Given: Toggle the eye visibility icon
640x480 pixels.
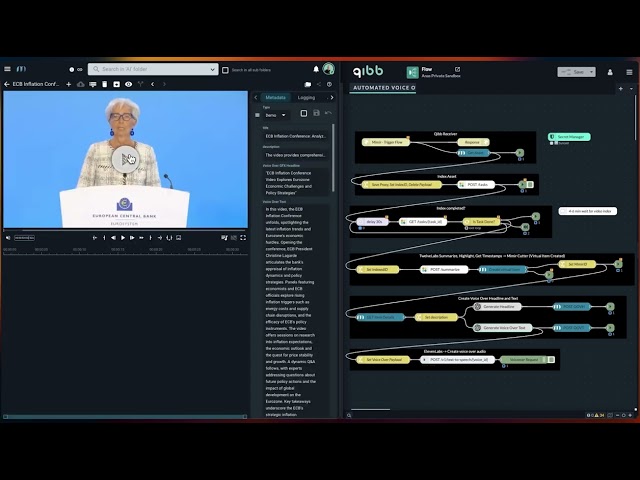Looking at the screenshot, I should click(x=129, y=84).
